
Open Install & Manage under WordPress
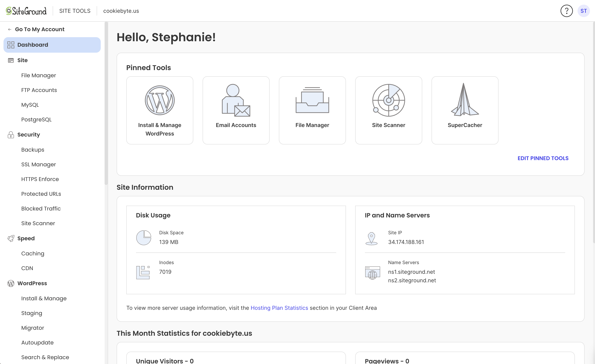pos(44,298)
